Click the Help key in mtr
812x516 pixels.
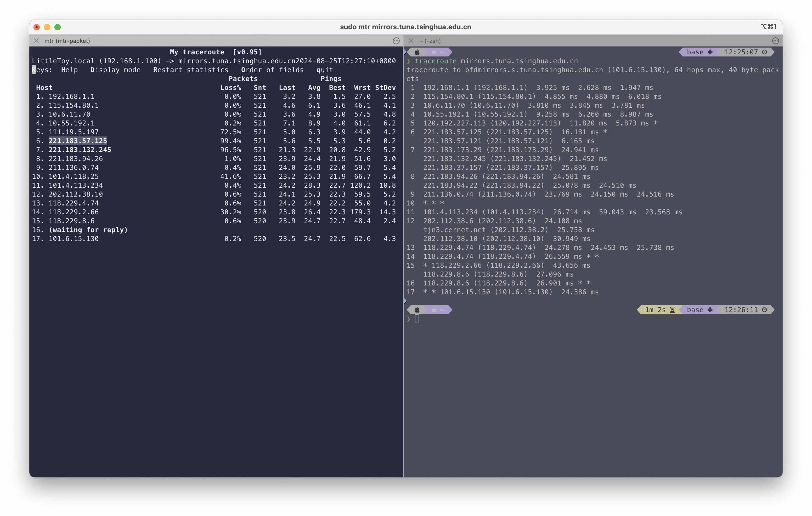tap(70, 70)
